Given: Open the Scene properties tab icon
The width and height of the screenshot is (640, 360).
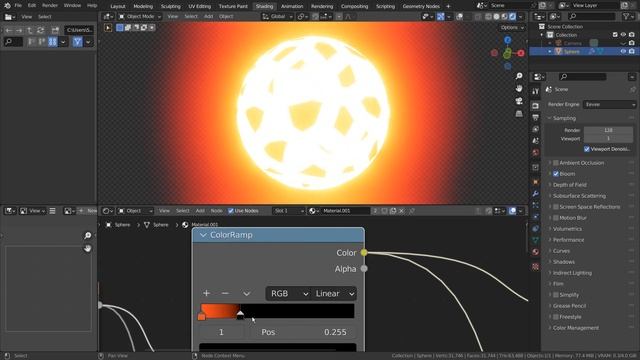Looking at the screenshot, I should 536,141.
